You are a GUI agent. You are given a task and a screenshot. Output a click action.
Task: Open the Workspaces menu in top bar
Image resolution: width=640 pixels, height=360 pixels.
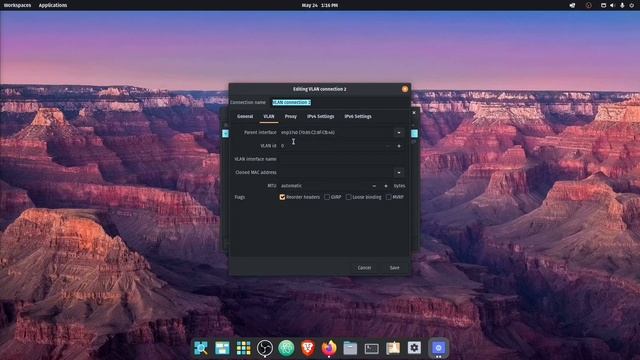pyautogui.click(x=17, y=5)
